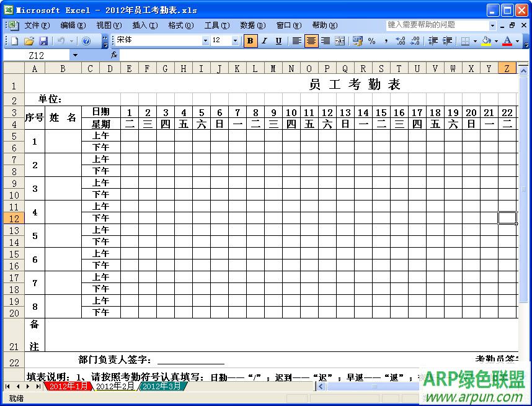This screenshot has height=406, width=532.
Task: Create a new workbook
Action: [14, 40]
